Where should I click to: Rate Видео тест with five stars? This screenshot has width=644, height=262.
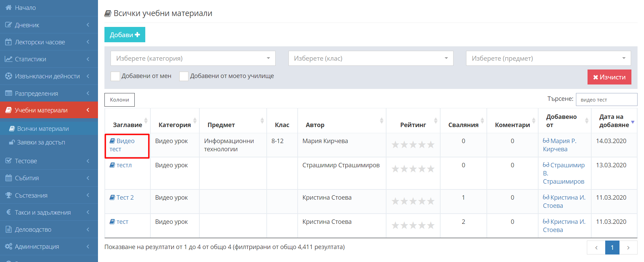tap(431, 145)
